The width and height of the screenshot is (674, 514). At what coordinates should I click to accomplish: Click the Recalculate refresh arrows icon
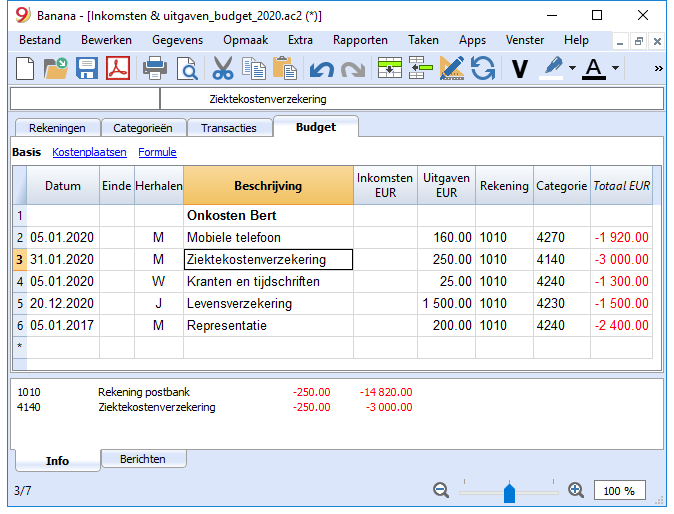(483, 68)
